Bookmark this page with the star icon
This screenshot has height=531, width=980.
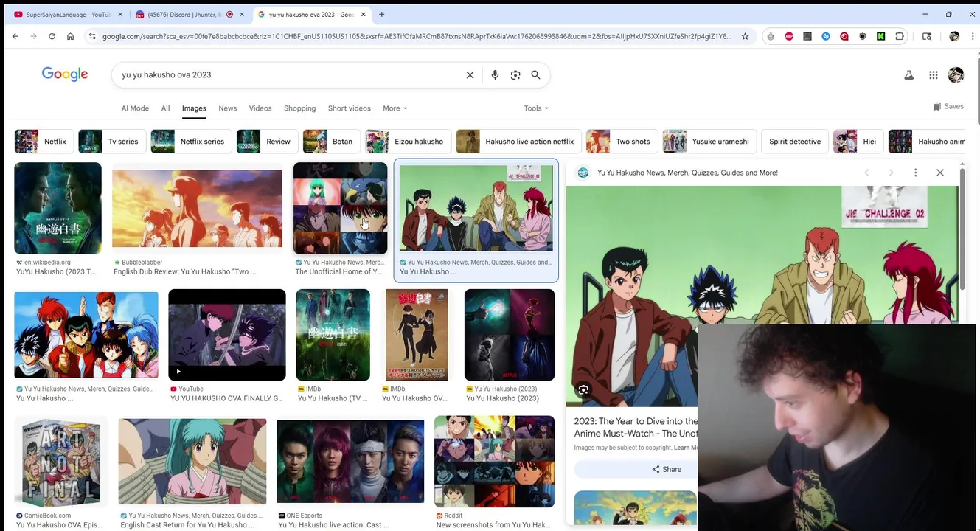pos(745,36)
